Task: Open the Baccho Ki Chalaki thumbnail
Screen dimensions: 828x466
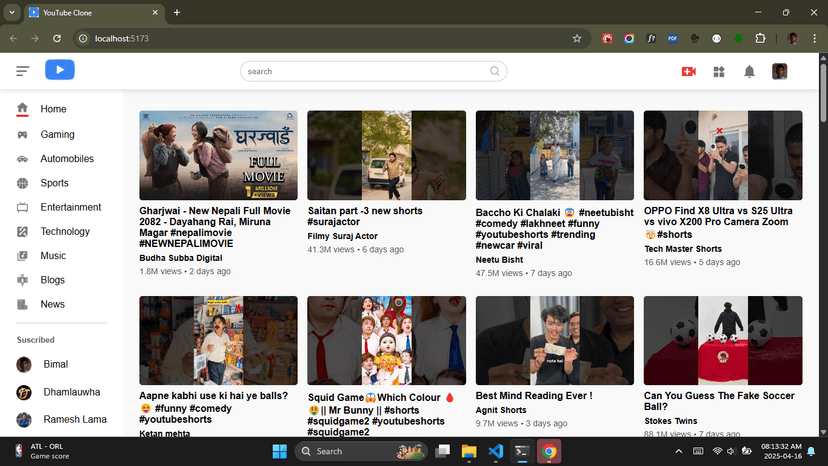Action: [554, 155]
